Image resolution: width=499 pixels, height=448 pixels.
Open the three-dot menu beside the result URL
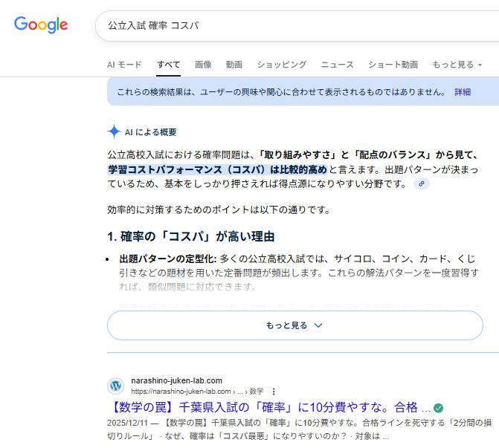[x=274, y=392]
